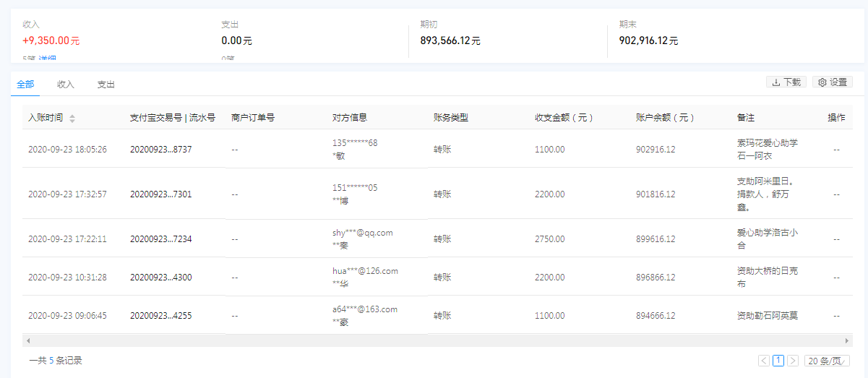Go to previous page with left chevron
This screenshot has height=378, width=868.
click(x=764, y=361)
